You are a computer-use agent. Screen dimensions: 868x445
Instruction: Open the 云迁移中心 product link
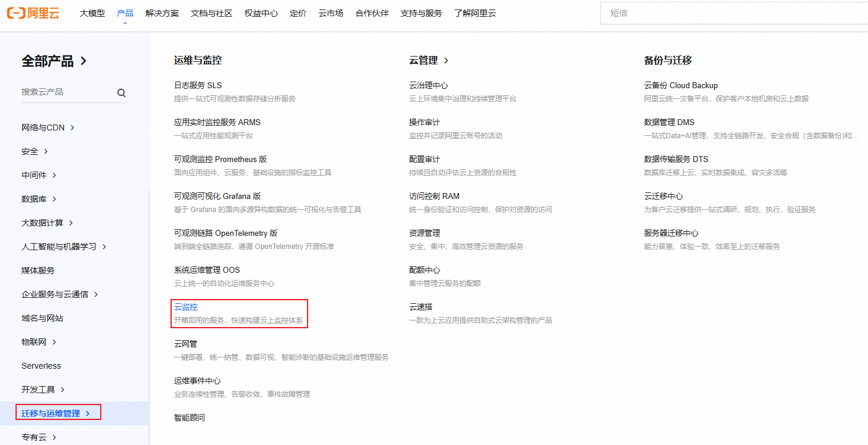coord(664,196)
